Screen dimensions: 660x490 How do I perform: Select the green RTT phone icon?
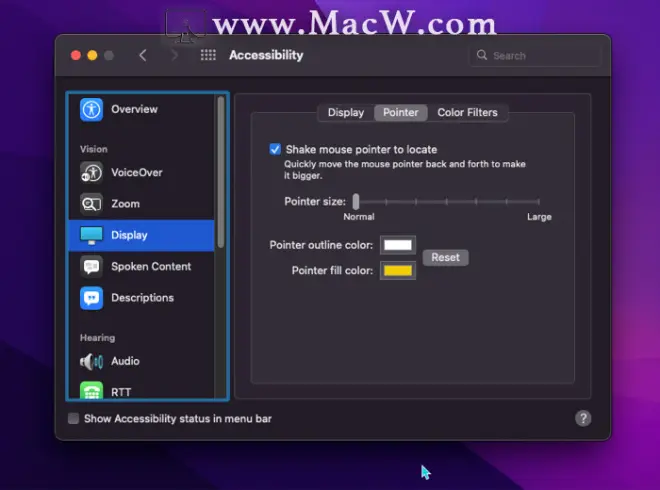91,390
